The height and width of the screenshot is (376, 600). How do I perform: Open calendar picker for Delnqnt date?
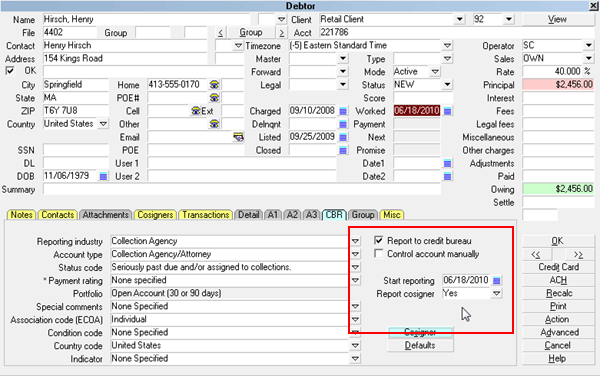tap(343, 124)
